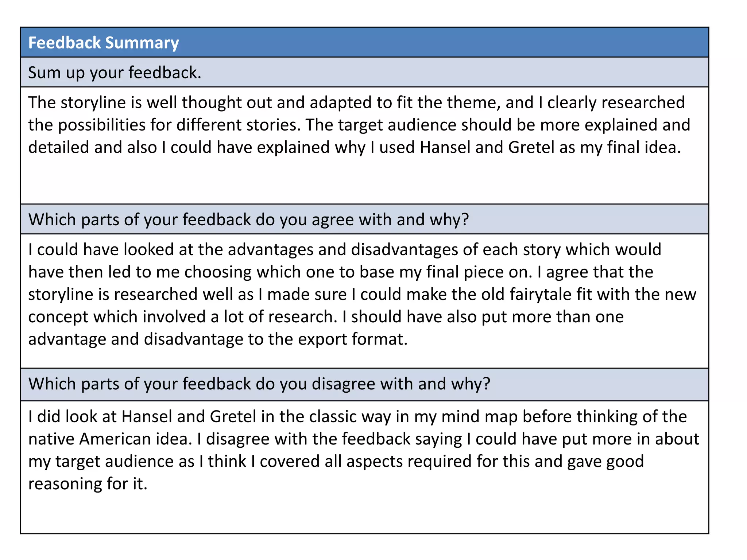Screen dimensions: 747x560
Task: Select the Feedback Summary header
Action: click(364, 42)
